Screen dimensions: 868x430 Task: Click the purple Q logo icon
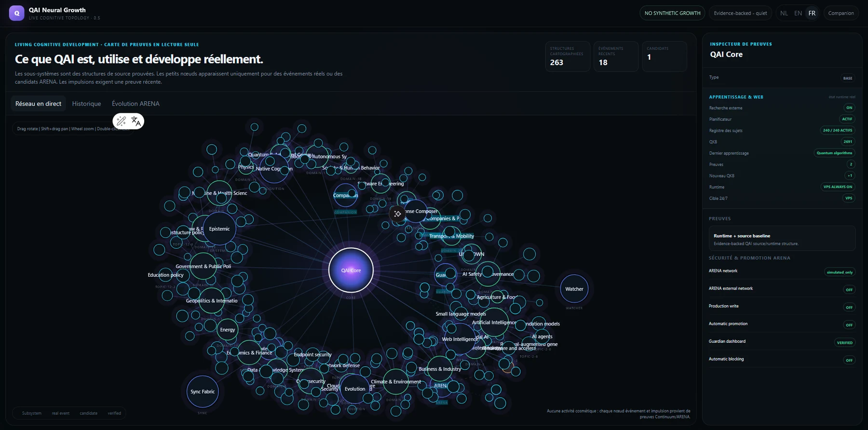[17, 13]
